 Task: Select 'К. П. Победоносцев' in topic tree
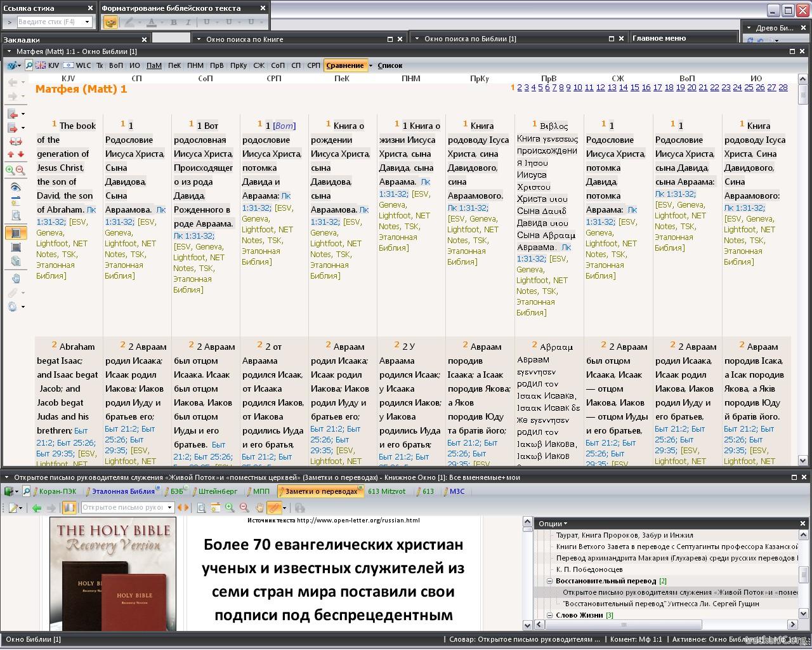coord(589,569)
